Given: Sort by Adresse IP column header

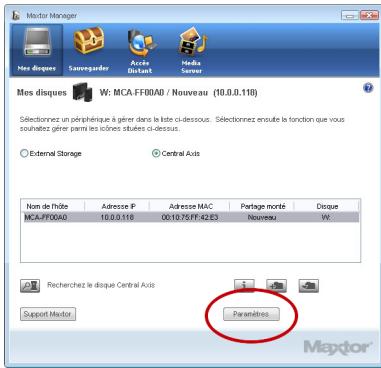Looking at the screenshot, I should 117,206.
